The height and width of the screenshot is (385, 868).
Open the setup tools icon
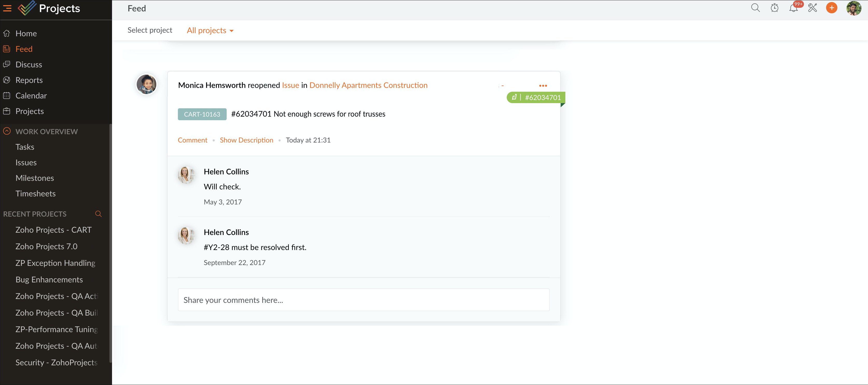[813, 8]
